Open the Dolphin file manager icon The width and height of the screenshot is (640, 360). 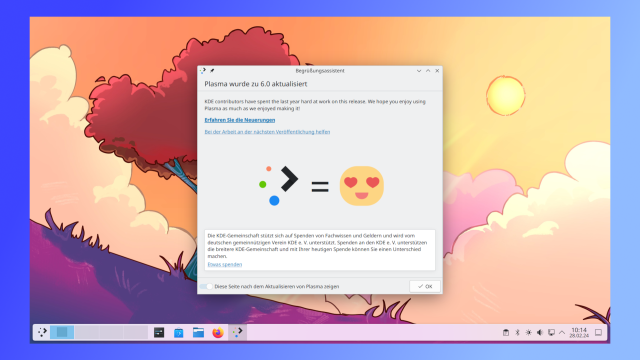[x=198, y=333]
